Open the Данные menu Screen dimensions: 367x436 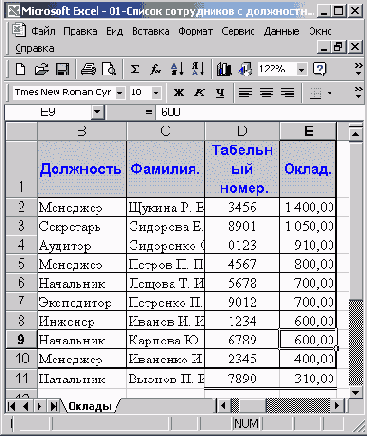point(281,31)
